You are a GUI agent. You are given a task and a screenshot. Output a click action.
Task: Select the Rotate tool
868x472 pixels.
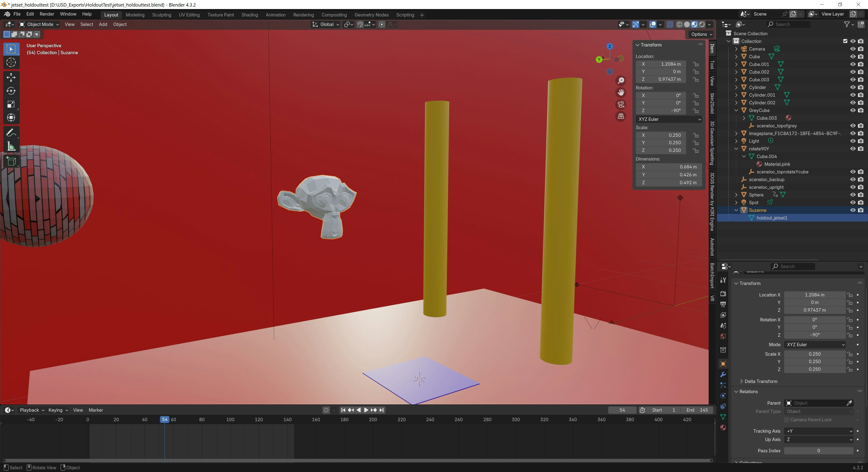point(11,91)
